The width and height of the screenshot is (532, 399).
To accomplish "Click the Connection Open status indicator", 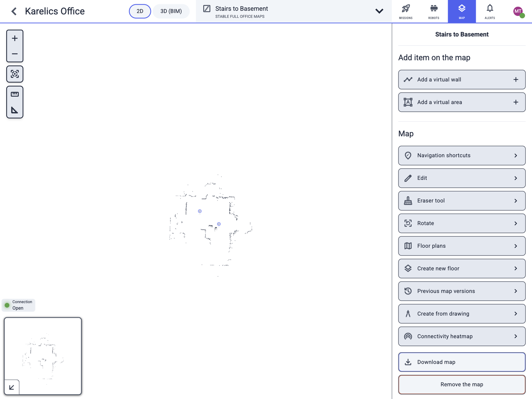I will [19, 305].
